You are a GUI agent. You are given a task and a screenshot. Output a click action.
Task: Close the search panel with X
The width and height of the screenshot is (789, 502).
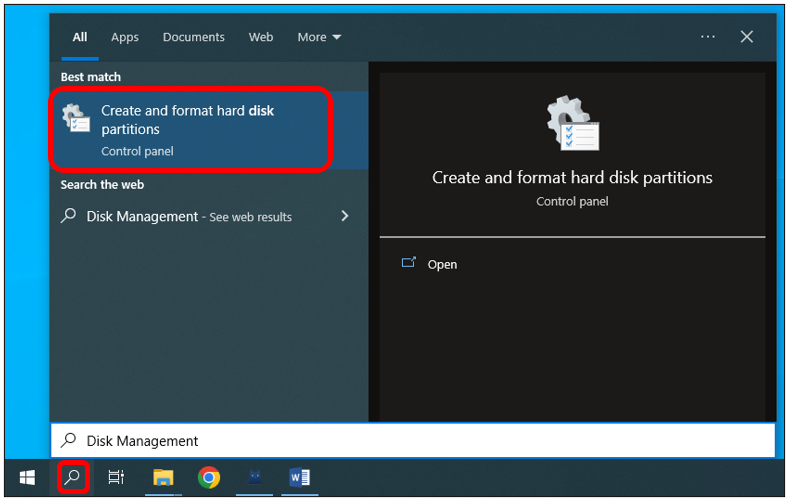click(747, 37)
